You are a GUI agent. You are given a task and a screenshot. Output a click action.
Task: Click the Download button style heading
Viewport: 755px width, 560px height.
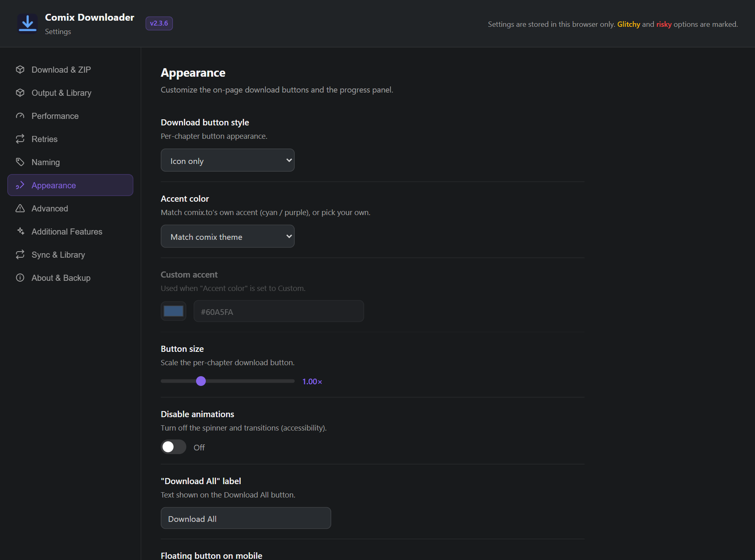tap(205, 123)
